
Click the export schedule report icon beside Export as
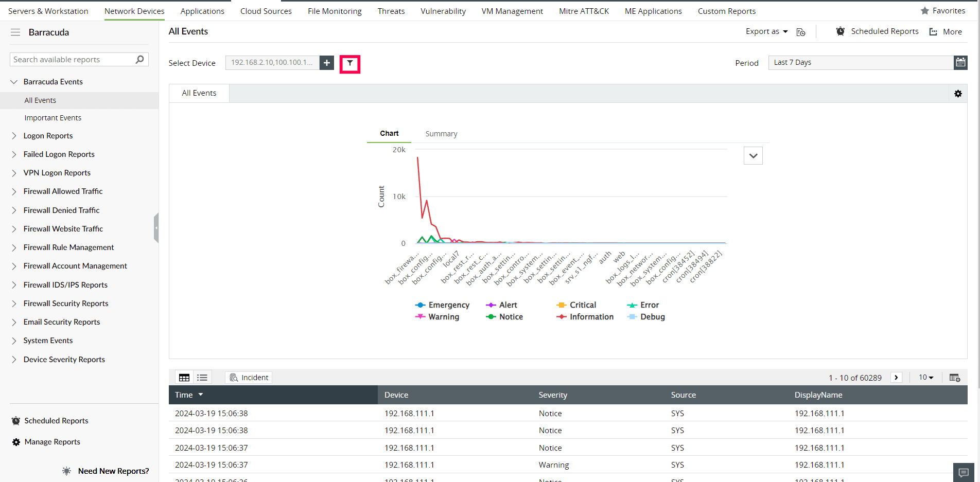(x=800, y=32)
